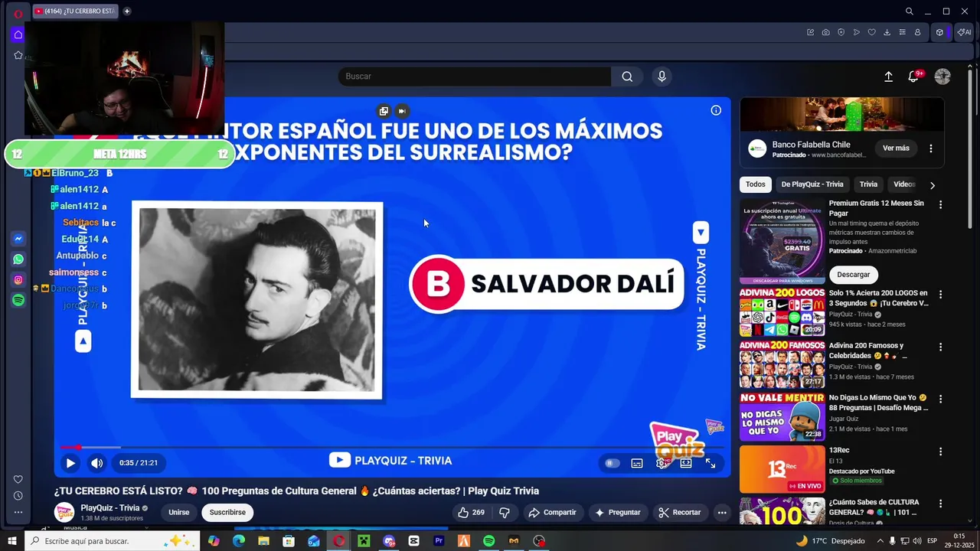Open Messenger in Opera sidebar
The width and height of the screenshot is (980, 551).
[18, 239]
